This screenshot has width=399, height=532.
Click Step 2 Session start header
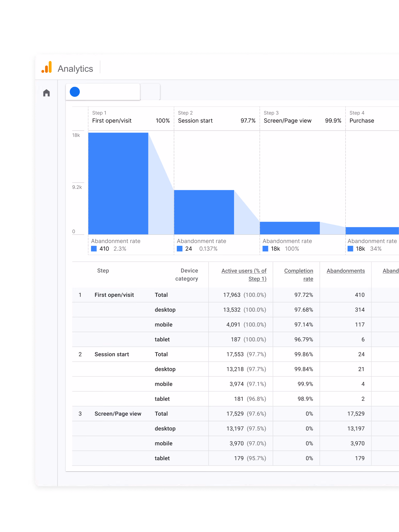pyautogui.click(x=217, y=117)
